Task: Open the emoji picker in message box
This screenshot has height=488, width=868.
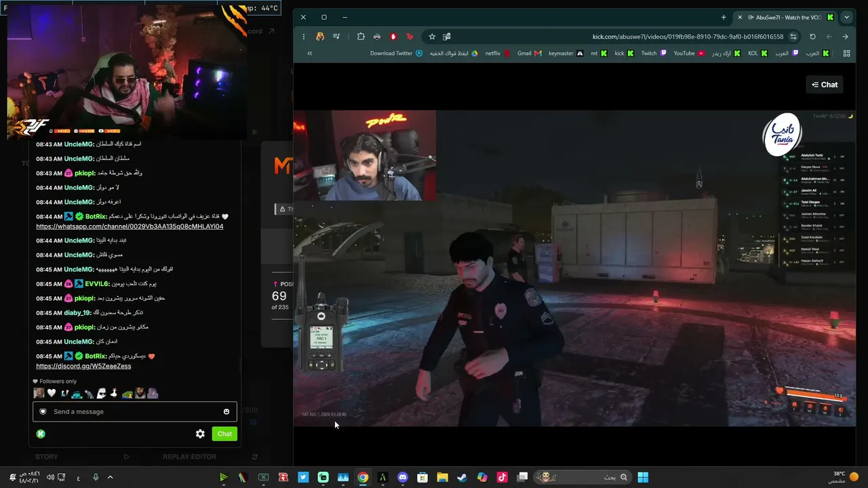Action: coord(226,411)
